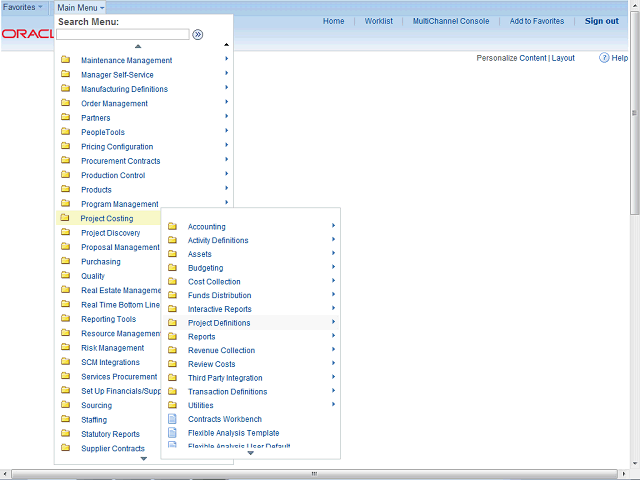The width and height of the screenshot is (640, 480).
Task: Open Interactive Reports menu entry
Action: point(219,309)
